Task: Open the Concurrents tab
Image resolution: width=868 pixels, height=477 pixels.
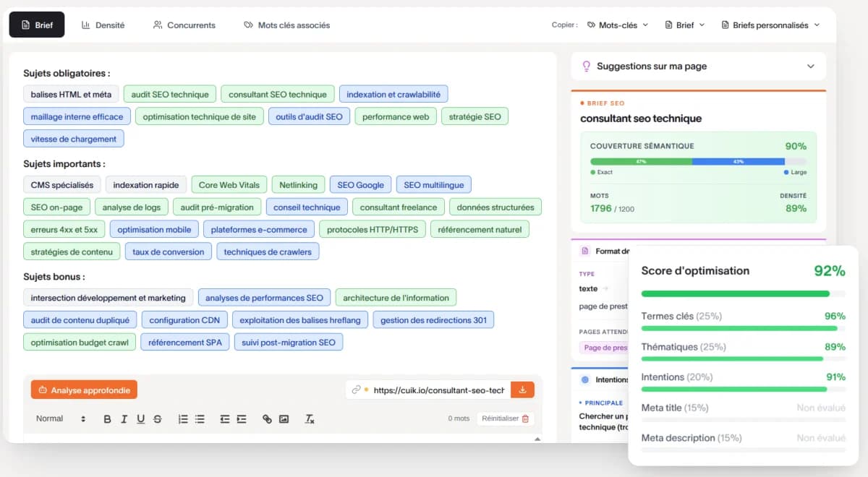Action: click(184, 25)
